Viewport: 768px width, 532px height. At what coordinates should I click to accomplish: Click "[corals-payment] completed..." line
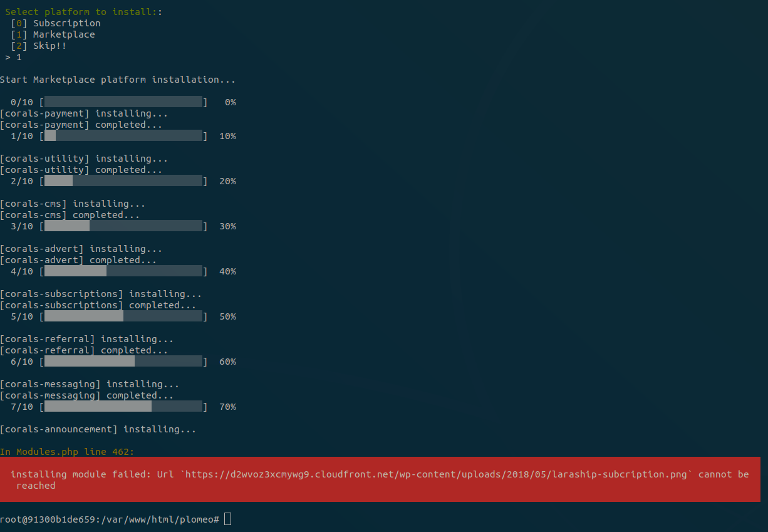click(81, 125)
